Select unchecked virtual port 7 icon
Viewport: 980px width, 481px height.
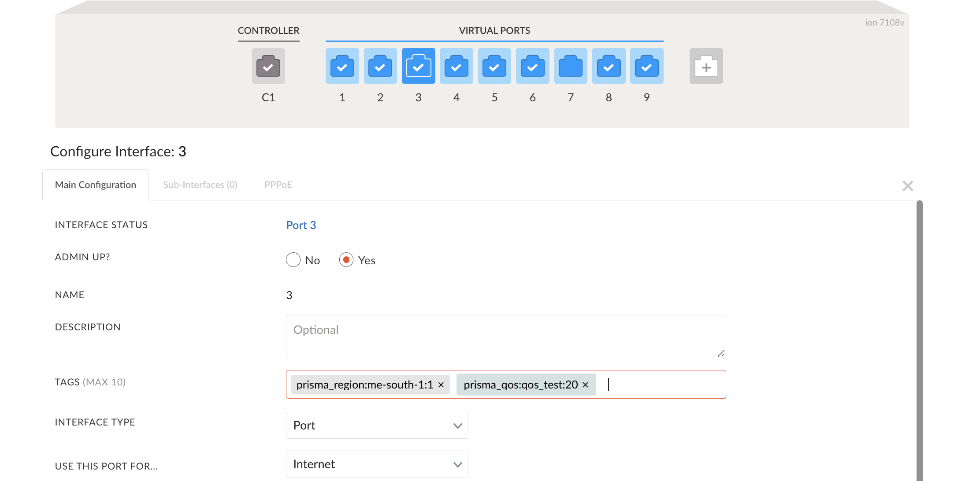pos(570,66)
